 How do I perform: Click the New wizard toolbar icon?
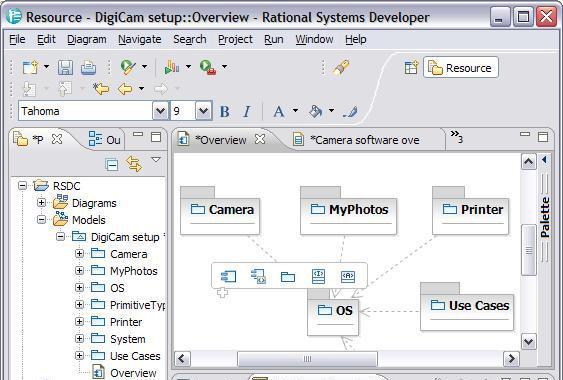[30, 67]
